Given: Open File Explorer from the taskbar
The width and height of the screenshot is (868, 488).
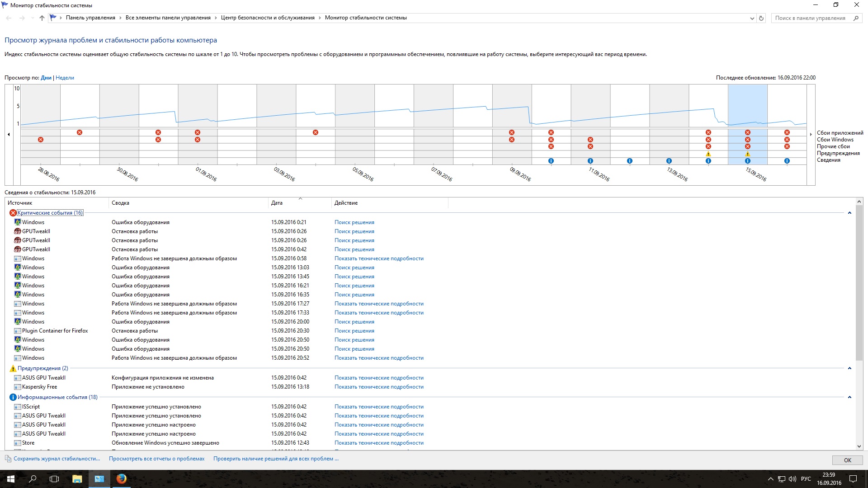Looking at the screenshot, I should coord(77,479).
